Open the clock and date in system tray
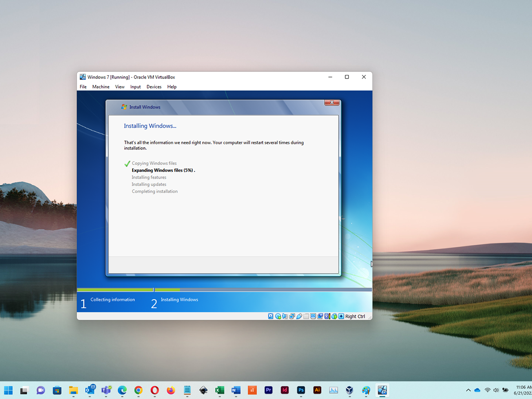532x399 pixels. (x=524, y=390)
